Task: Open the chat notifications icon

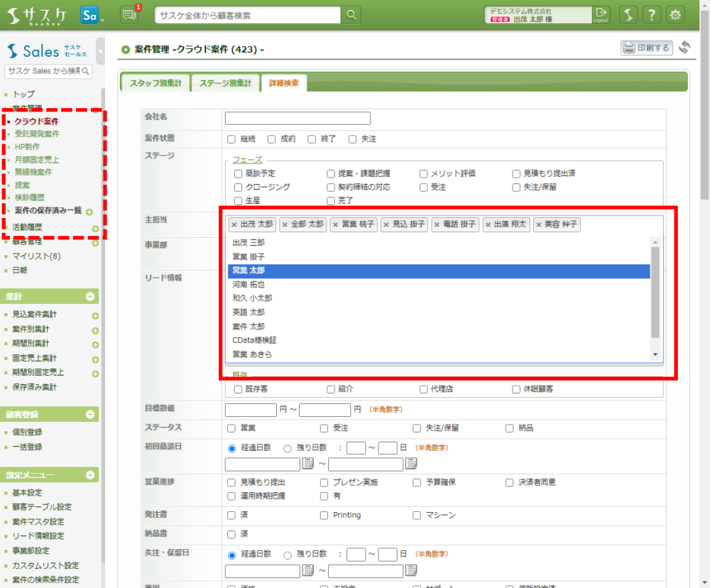Action: pos(129,15)
